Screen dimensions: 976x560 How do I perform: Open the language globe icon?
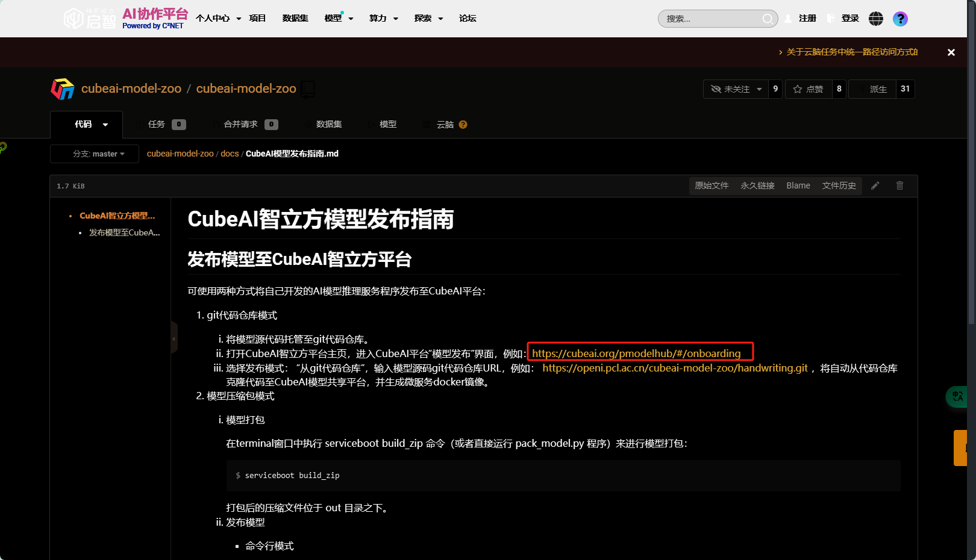(876, 19)
